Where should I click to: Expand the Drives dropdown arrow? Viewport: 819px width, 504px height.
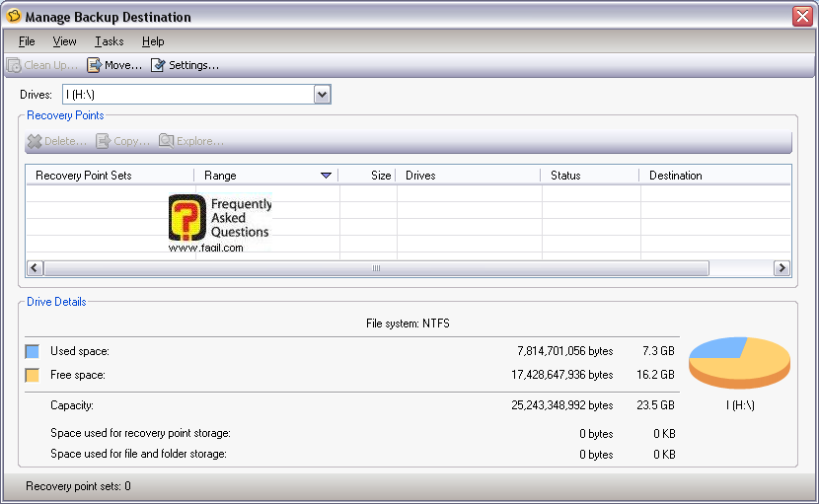pos(322,95)
